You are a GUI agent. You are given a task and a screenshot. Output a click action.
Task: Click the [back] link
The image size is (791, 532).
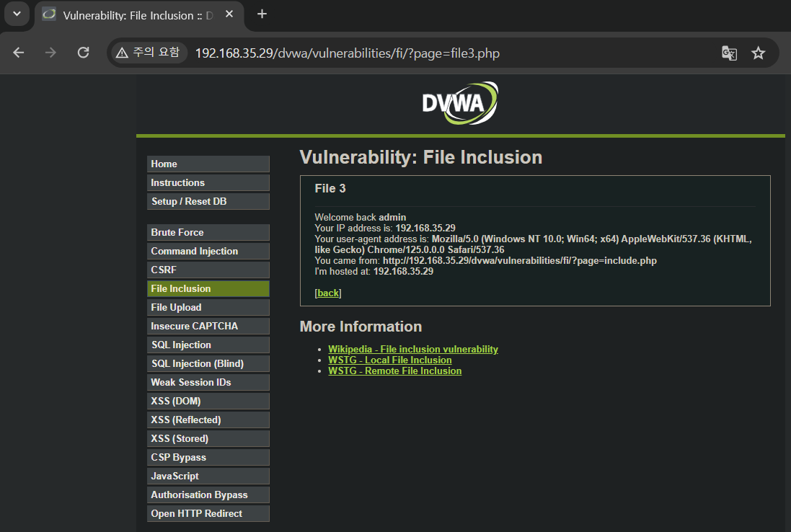(x=328, y=293)
